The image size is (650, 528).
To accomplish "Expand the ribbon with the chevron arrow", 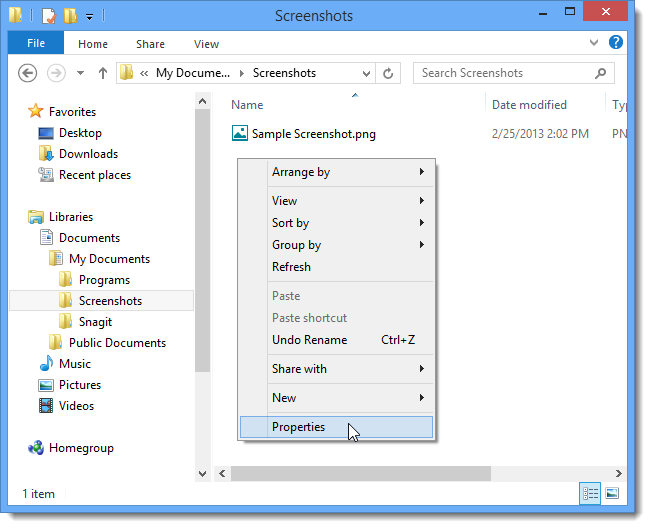I will (594, 42).
